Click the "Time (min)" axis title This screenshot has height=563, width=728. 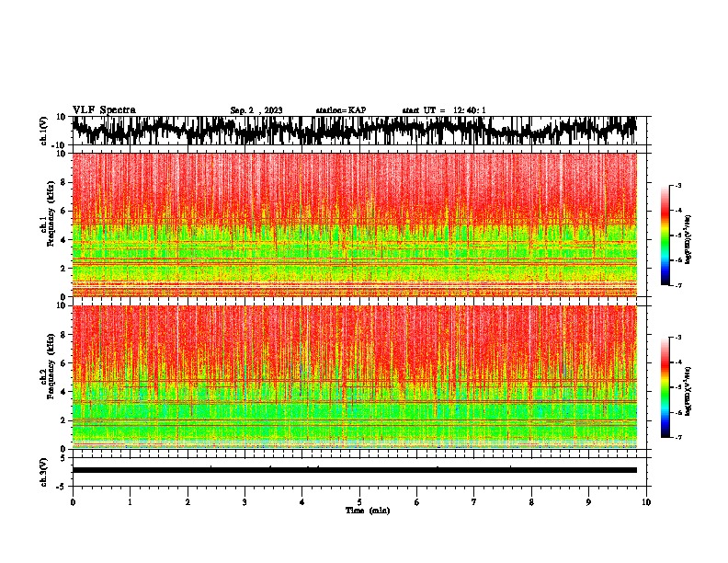368,511
